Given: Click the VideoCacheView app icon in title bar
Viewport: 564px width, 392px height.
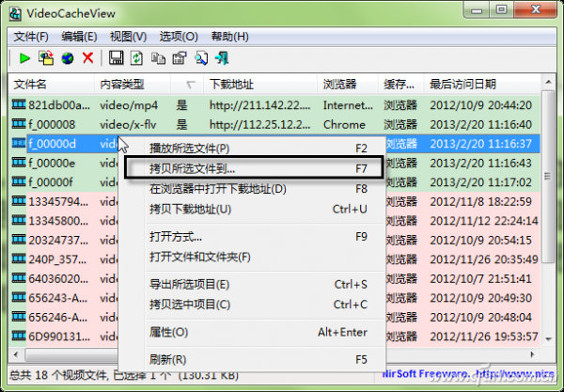Looking at the screenshot, I should (x=15, y=13).
